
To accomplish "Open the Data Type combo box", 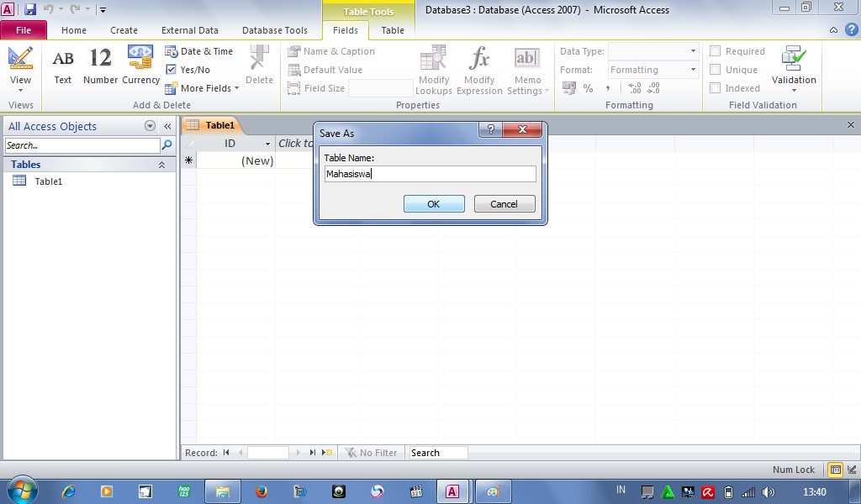I will point(653,51).
